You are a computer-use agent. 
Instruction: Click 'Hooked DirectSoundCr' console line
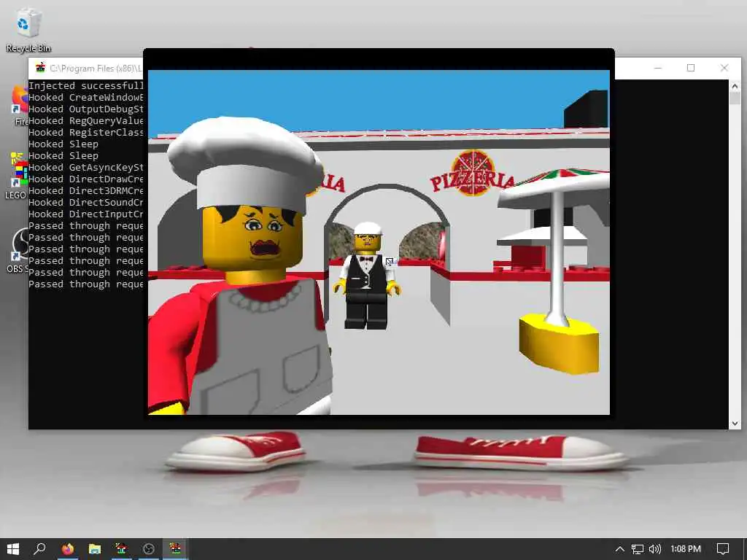86,203
